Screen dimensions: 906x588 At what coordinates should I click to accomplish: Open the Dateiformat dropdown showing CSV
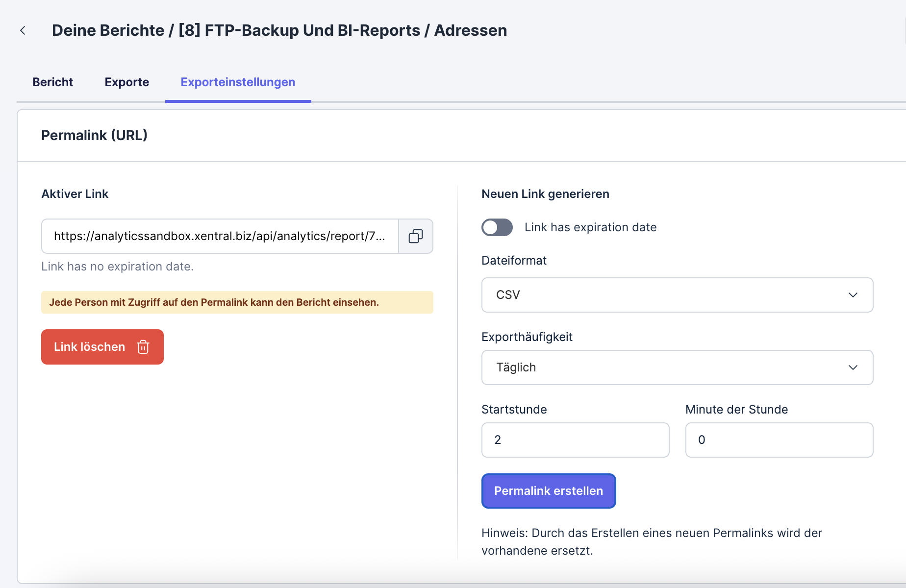coord(677,295)
